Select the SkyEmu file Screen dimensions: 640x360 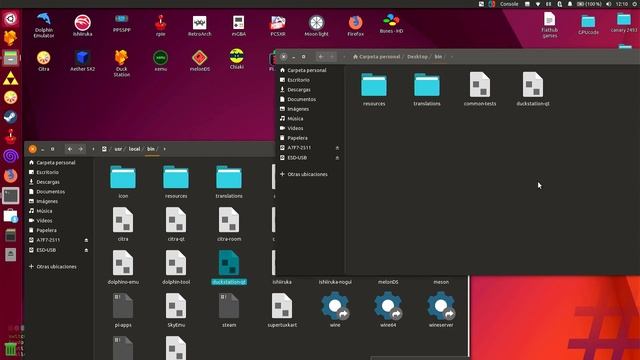point(176,311)
